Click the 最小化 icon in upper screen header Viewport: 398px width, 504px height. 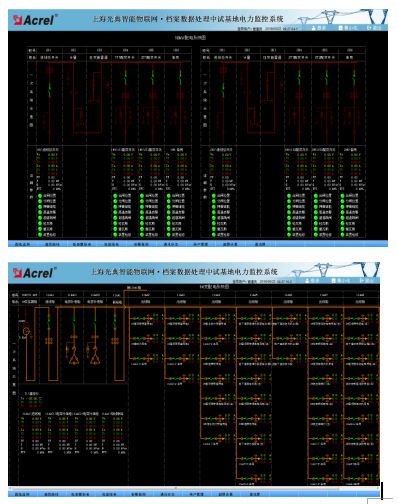point(340,28)
